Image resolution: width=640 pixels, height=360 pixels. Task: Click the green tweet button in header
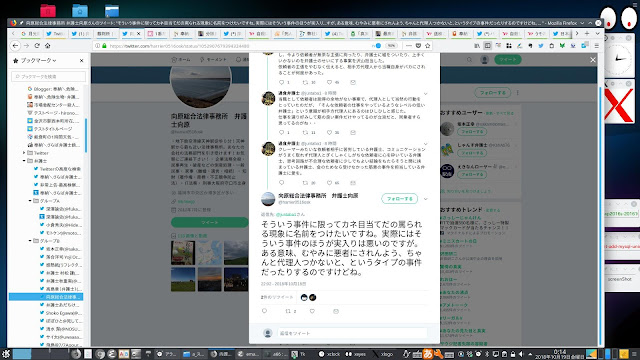[x=508, y=60]
